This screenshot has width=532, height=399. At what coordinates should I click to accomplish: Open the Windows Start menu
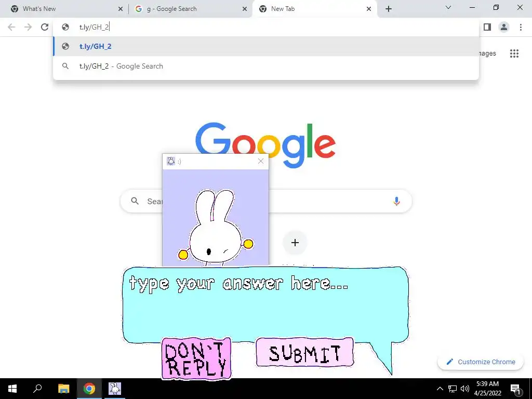(12, 389)
